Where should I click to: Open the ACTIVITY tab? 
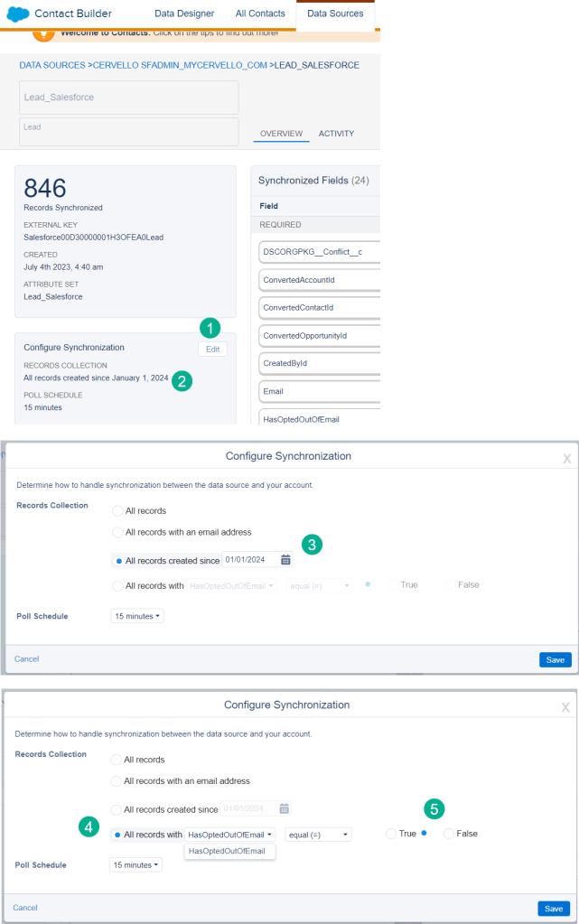pyautogui.click(x=336, y=134)
